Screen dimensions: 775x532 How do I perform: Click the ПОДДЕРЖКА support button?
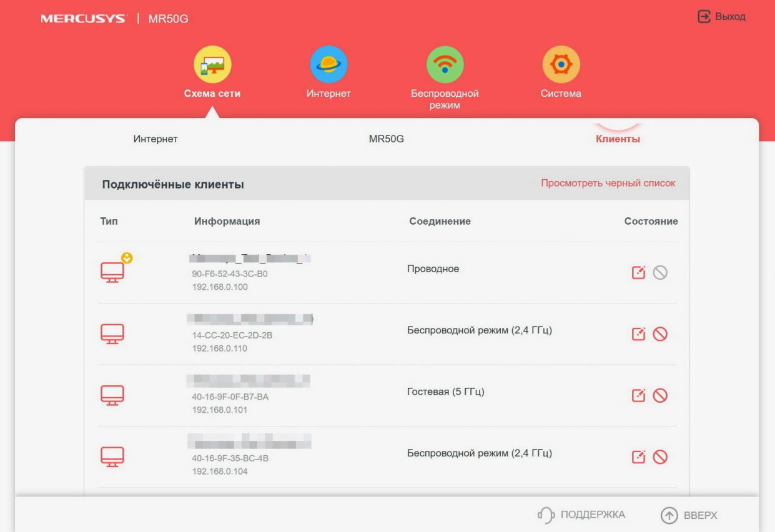point(581,515)
